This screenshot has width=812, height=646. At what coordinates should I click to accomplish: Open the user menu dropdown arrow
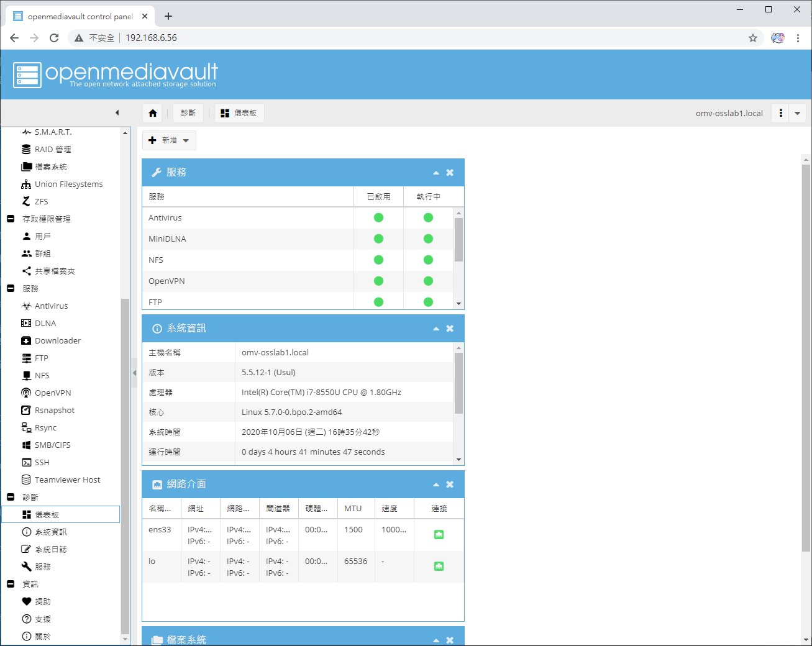coord(797,114)
